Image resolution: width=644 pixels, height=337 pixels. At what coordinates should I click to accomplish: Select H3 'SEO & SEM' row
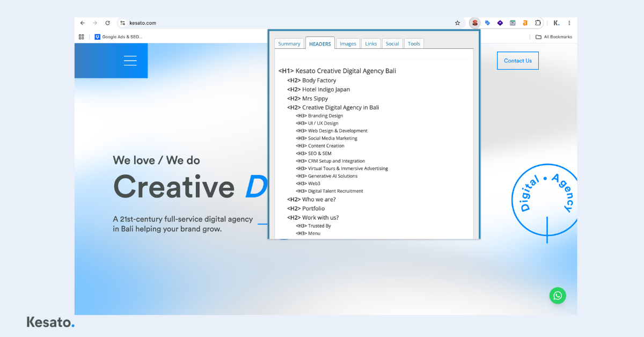click(313, 153)
